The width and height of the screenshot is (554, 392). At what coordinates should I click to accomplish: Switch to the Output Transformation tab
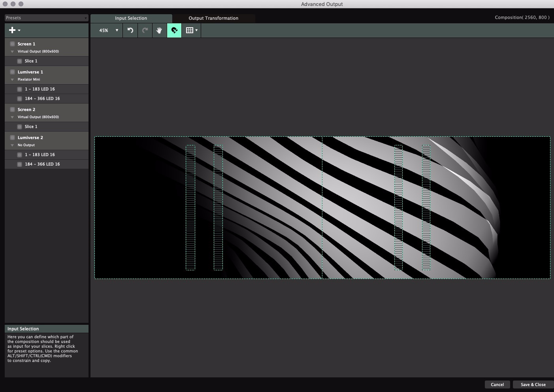click(x=213, y=18)
